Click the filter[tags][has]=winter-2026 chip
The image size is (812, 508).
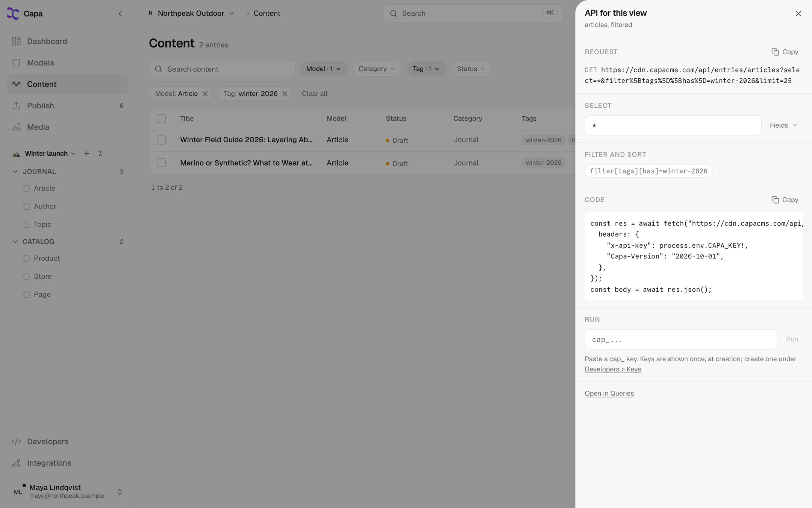point(648,171)
